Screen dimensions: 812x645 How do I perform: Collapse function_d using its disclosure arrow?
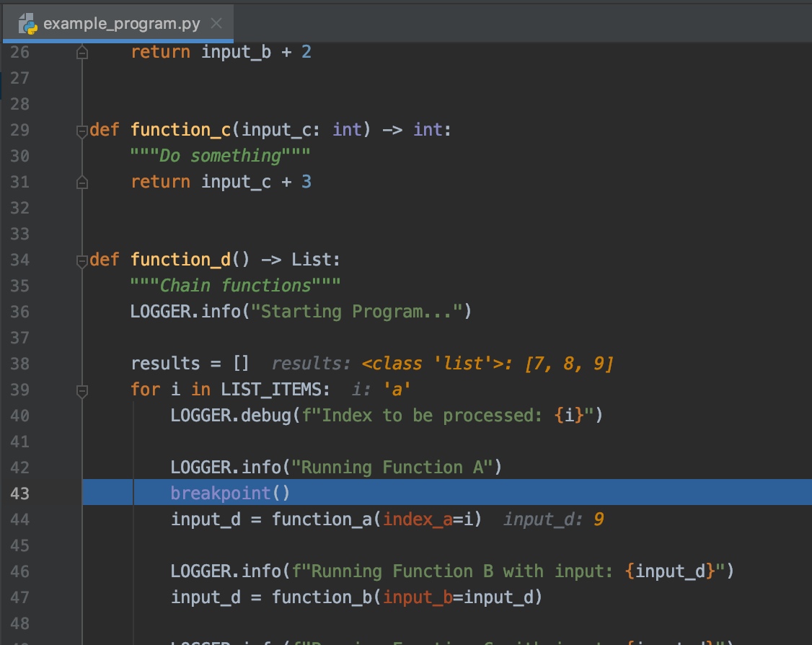[81, 262]
